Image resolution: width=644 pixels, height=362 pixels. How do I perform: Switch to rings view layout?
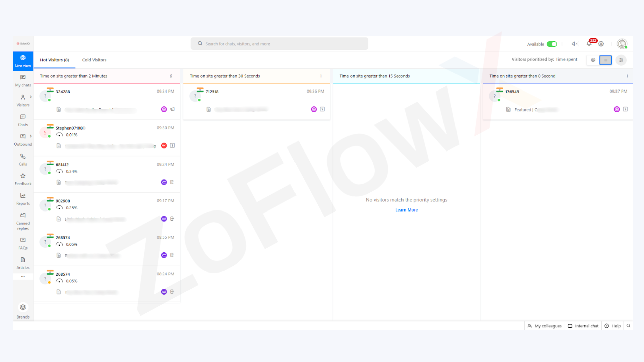593,60
